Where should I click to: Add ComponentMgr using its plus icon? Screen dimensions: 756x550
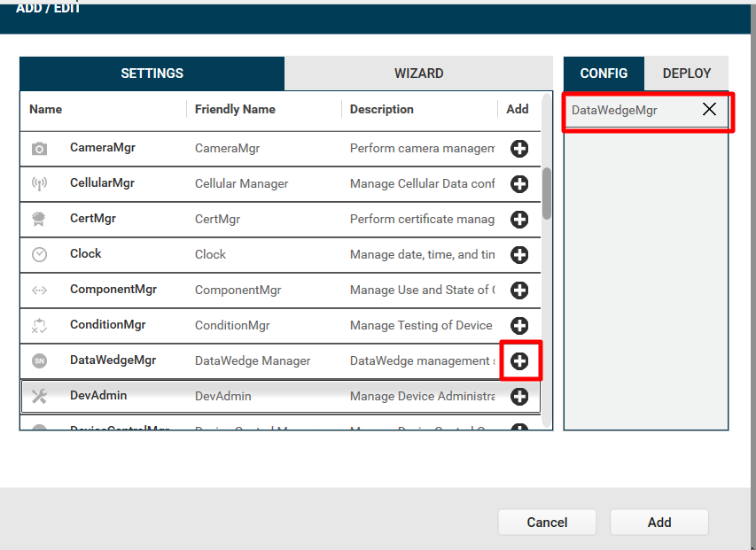coord(519,290)
